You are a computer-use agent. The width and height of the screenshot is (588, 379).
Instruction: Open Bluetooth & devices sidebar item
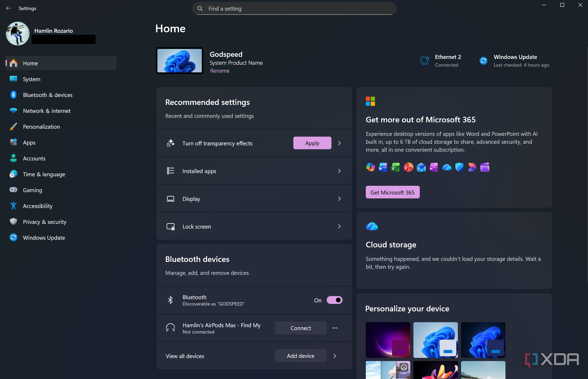click(x=61, y=95)
